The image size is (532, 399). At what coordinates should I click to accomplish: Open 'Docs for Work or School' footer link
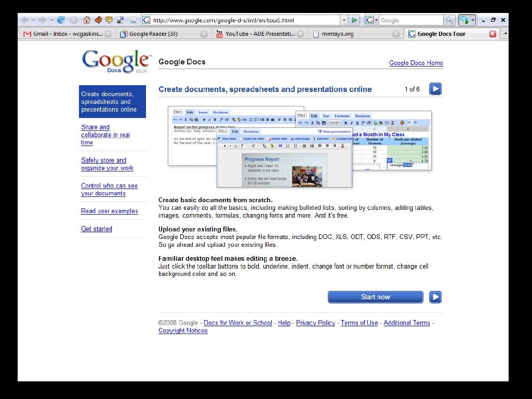(238, 323)
